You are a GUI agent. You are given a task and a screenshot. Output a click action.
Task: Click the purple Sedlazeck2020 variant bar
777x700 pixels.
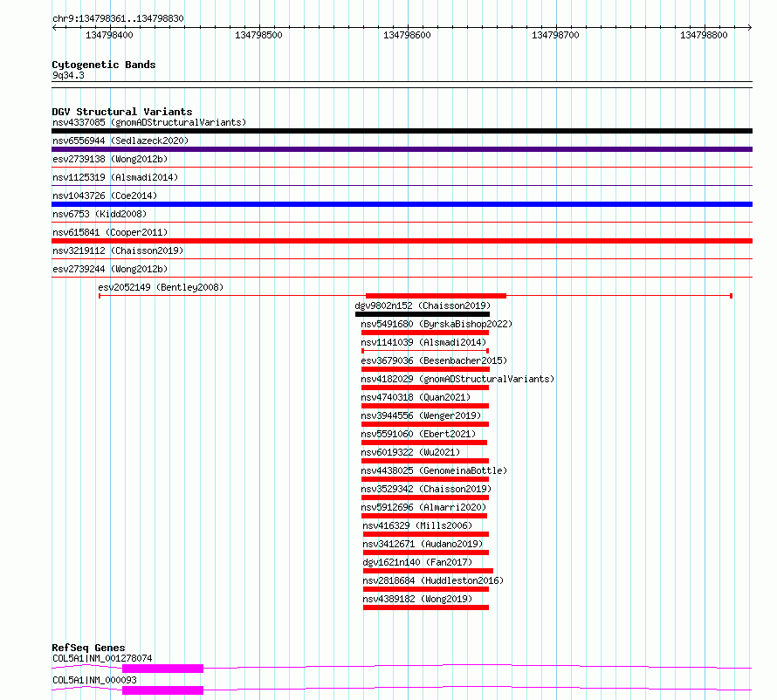[402, 149]
